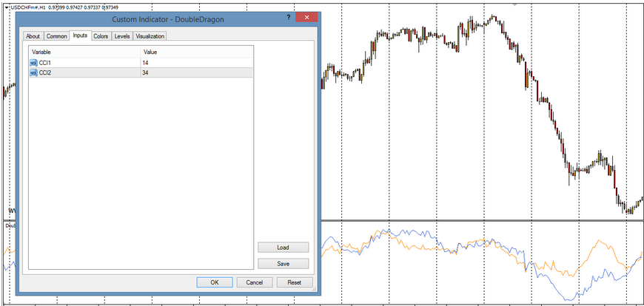
Task: Click the Value column header
Action: [x=196, y=52]
